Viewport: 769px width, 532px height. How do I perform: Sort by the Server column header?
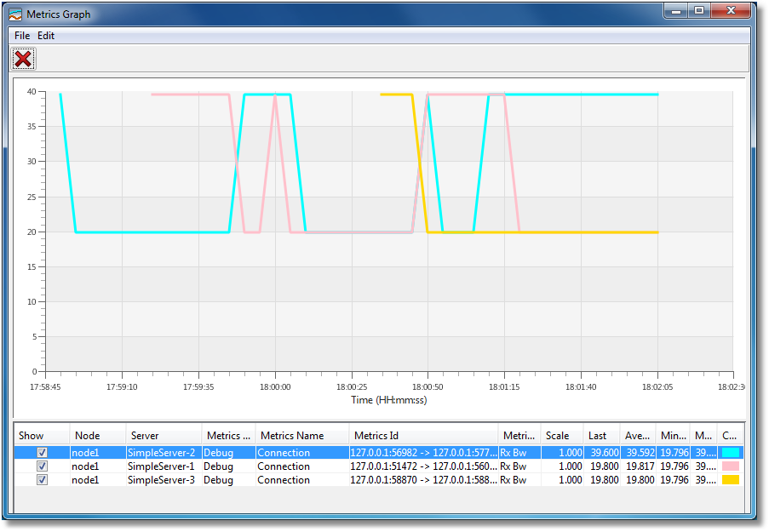pyautogui.click(x=164, y=436)
